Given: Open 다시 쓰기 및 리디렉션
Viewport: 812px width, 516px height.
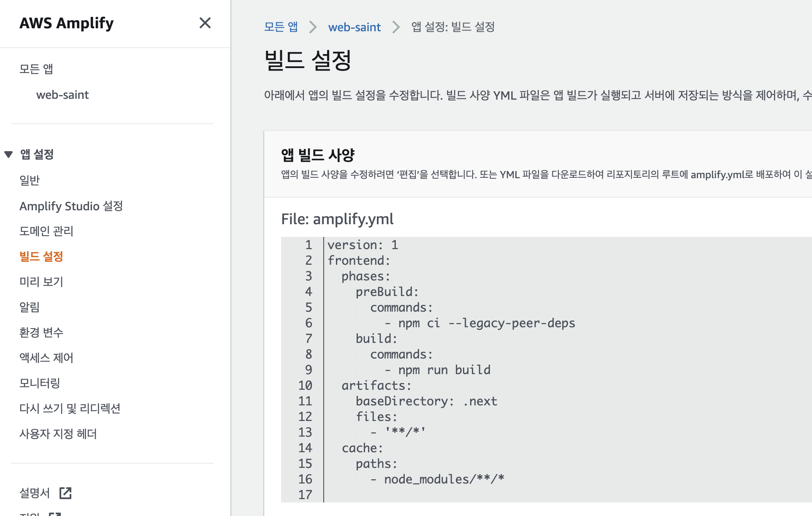Looking at the screenshot, I should [70, 408].
